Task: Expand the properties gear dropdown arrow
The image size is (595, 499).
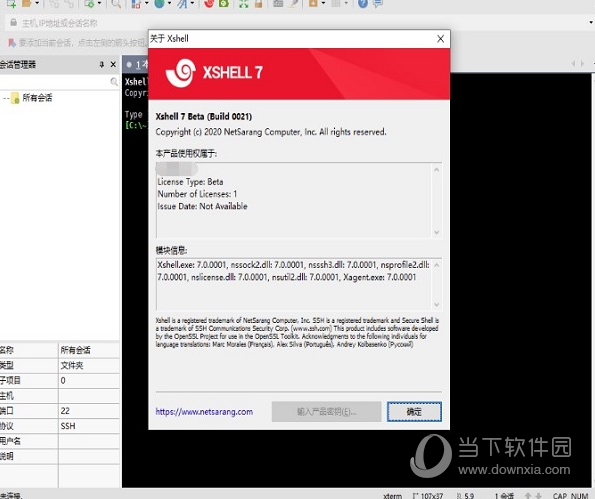Action: click(99, 4)
